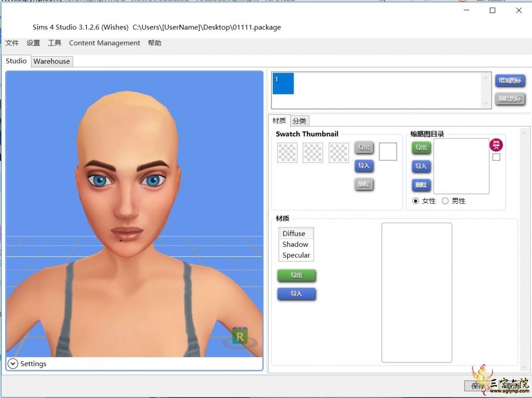Click the grey 删除 button in Swatch Thumbnail
This screenshot has height=398, width=532.
click(364, 184)
